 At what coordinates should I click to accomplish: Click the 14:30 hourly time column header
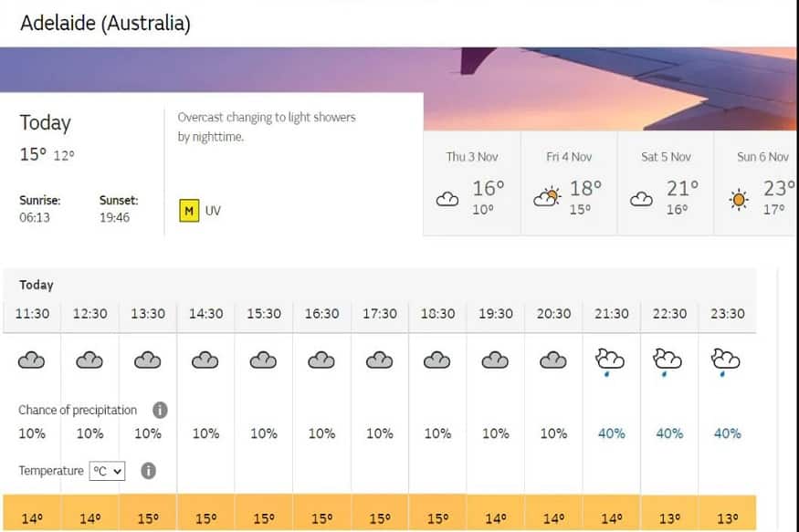click(205, 313)
